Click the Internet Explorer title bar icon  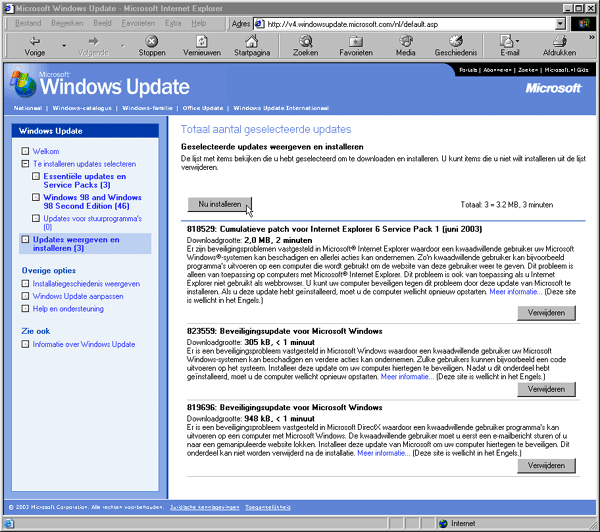click(x=8, y=8)
